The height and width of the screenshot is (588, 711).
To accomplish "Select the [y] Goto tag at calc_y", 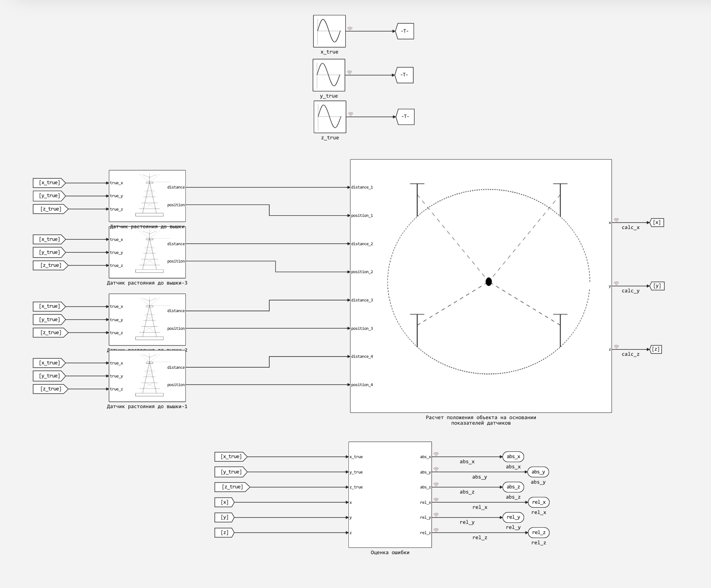I will (656, 286).
